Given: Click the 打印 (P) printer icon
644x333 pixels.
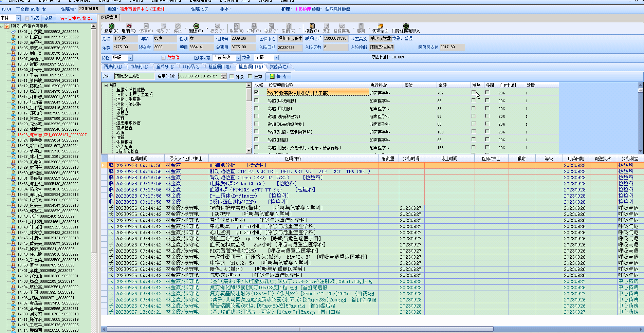Looking at the screenshot, I should 254,26.
